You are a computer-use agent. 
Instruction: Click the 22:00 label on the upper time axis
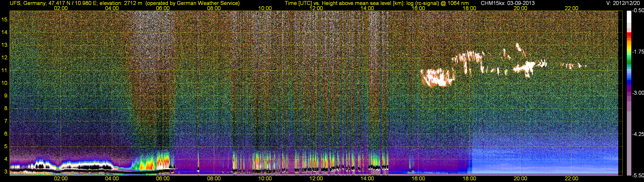click(x=571, y=8)
